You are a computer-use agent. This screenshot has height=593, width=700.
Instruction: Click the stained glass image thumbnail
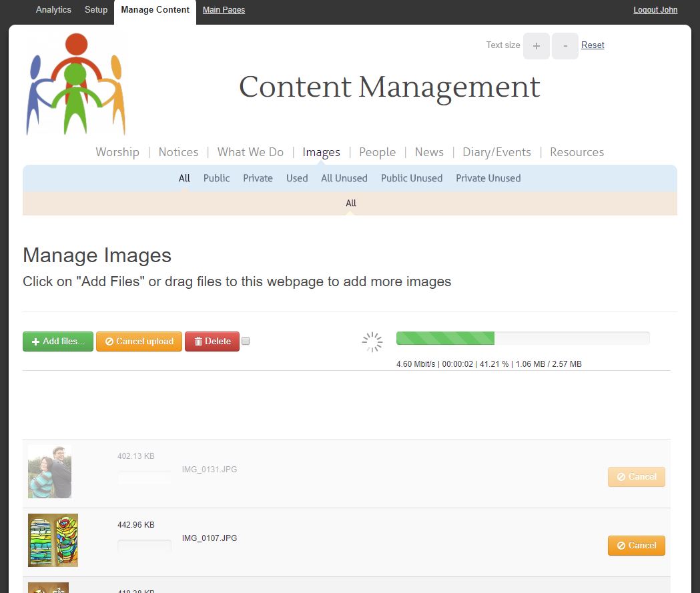coord(53,540)
